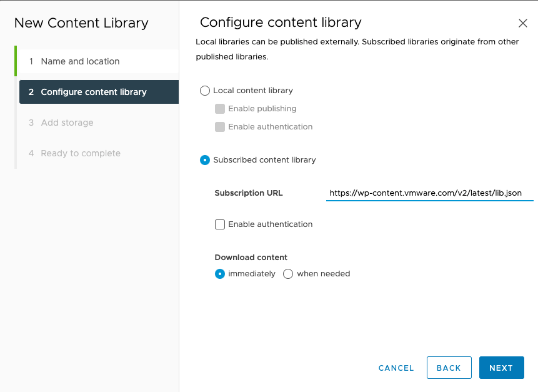Viewport: 538px width, 392px height.
Task: Select Subscribed content library option
Action: click(x=205, y=160)
